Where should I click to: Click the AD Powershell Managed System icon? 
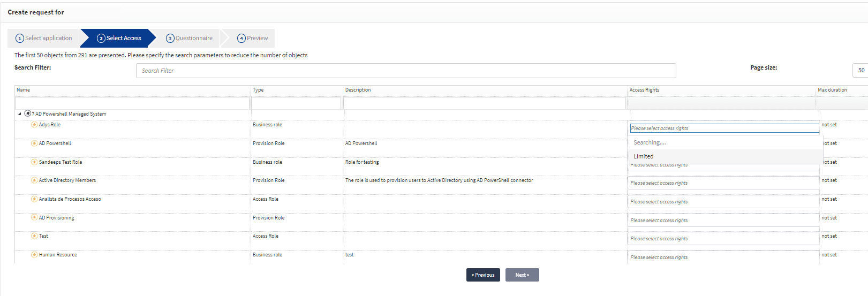click(28, 113)
